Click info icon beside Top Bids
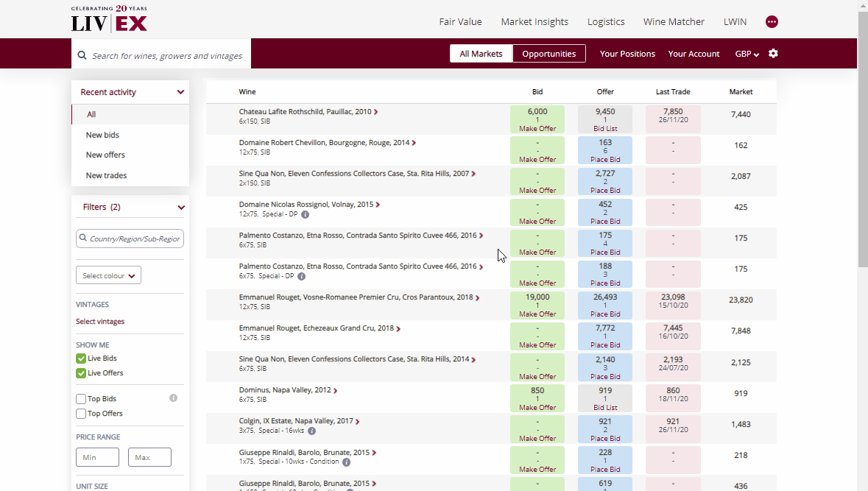This screenshot has width=868, height=491. [173, 398]
